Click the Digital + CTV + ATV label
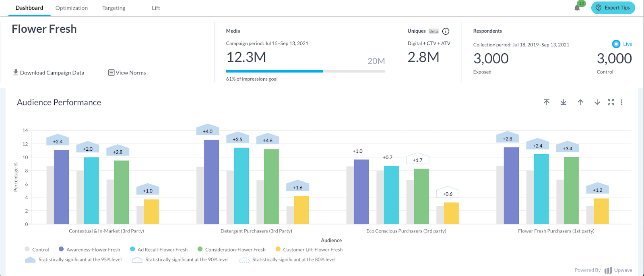The image size is (644, 276). click(429, 44)
